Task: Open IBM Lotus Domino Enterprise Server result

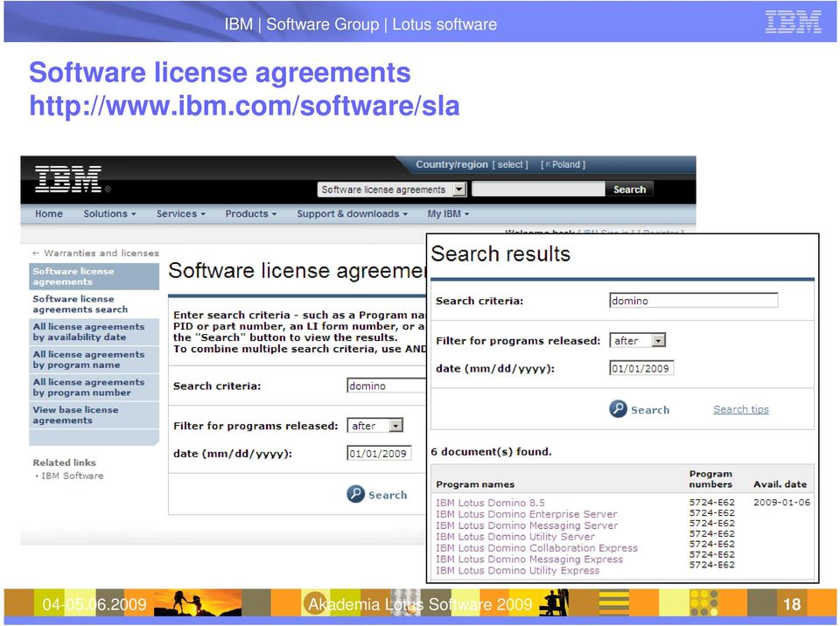Action: pyautogui.click(x=527, y=514)
